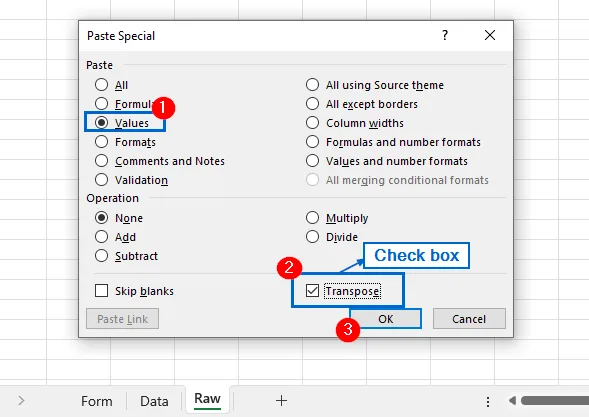Image resolution: width=589 pixels, height=417 pixels.
Task: Select Values and number formats
Action: [313, 161]
